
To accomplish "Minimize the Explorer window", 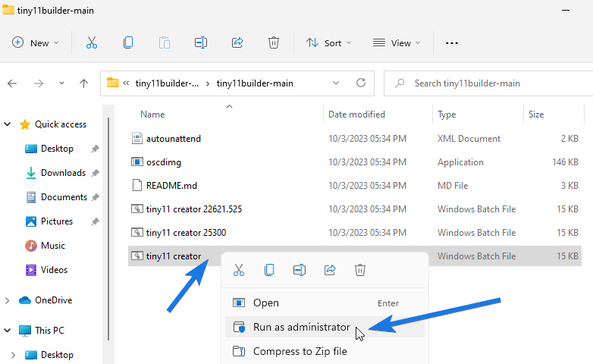I will [x=566, y=10].
